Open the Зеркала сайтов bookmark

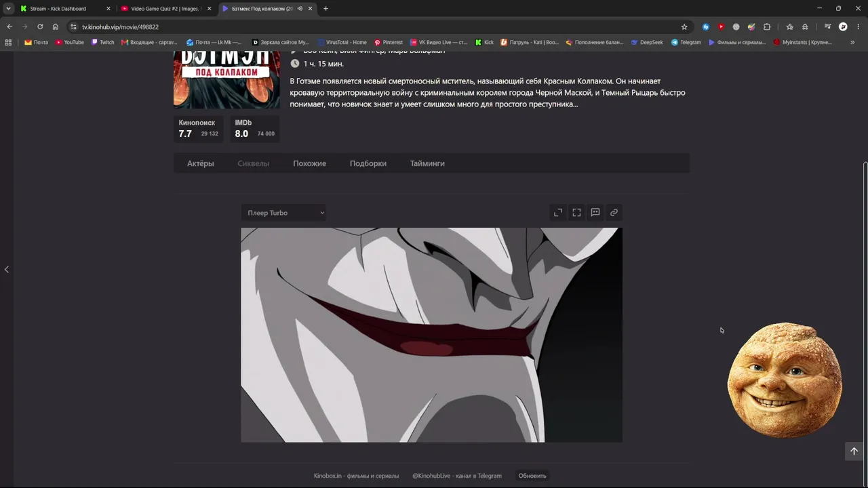tap(280, 42)
